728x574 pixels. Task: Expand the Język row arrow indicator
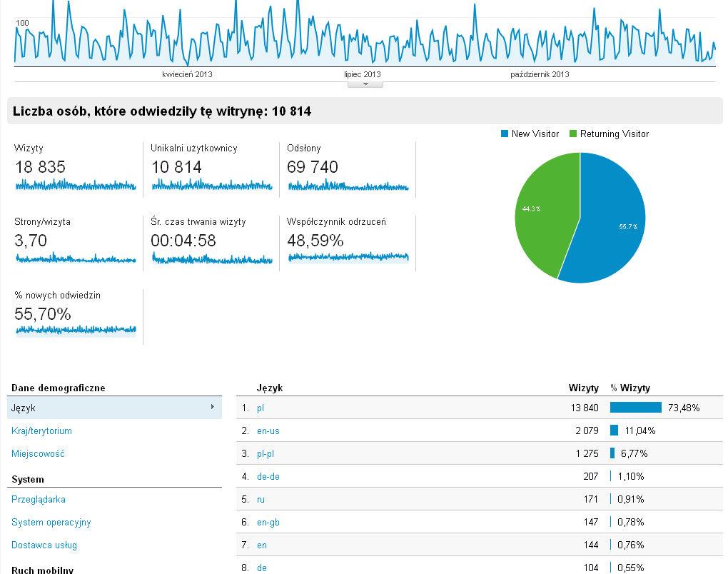213,407
